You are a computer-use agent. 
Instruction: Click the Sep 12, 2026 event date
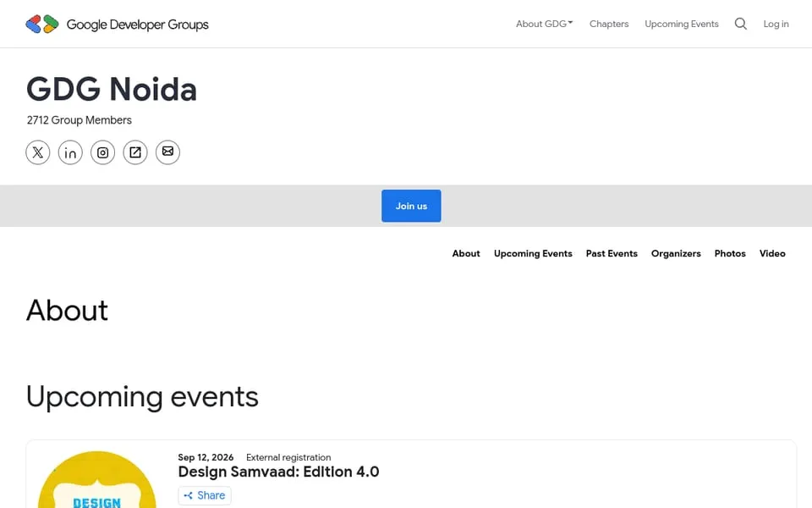pos(206,457)
